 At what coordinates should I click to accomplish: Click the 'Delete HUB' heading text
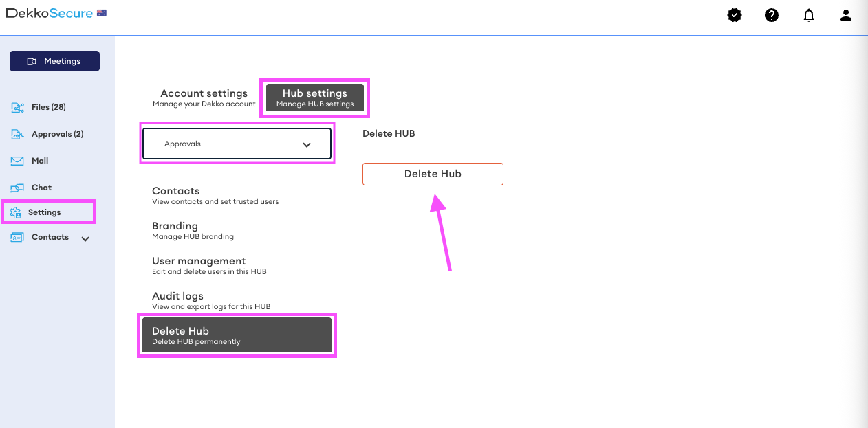(389, 133)
